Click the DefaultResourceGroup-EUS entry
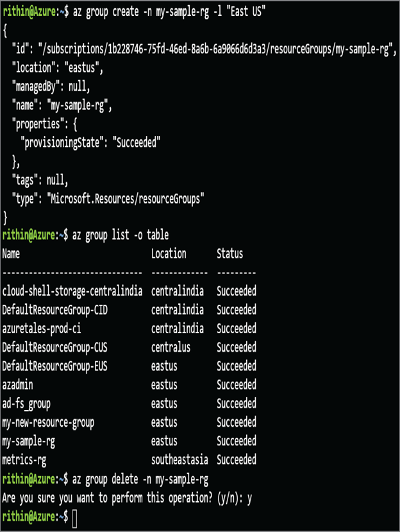 [x=54, y=366]
